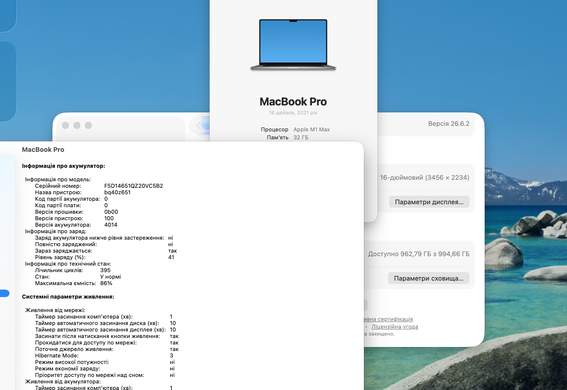Click the Режим високої потужності row

pyautogui.click(x=105, y=362)
